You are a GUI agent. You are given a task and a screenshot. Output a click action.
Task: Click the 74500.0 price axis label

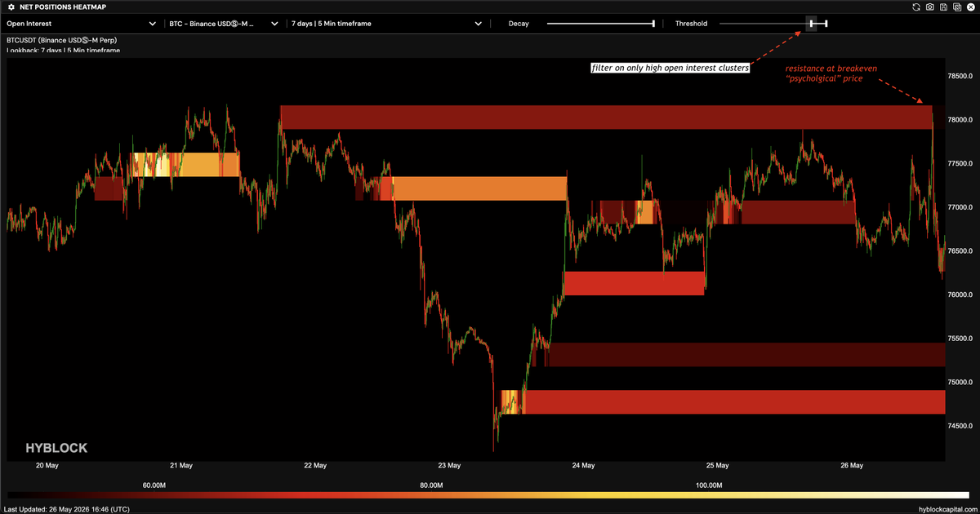[x=961, y=425]
